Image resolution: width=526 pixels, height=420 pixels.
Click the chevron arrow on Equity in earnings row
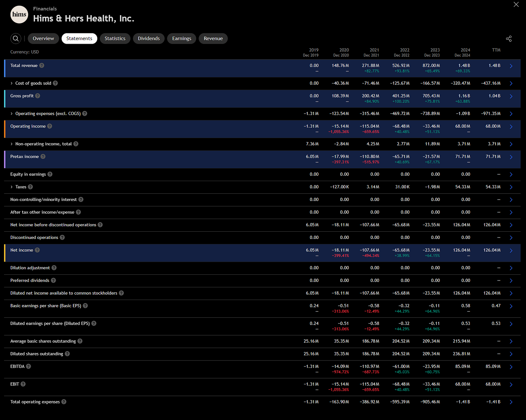(x=511, y=175)
